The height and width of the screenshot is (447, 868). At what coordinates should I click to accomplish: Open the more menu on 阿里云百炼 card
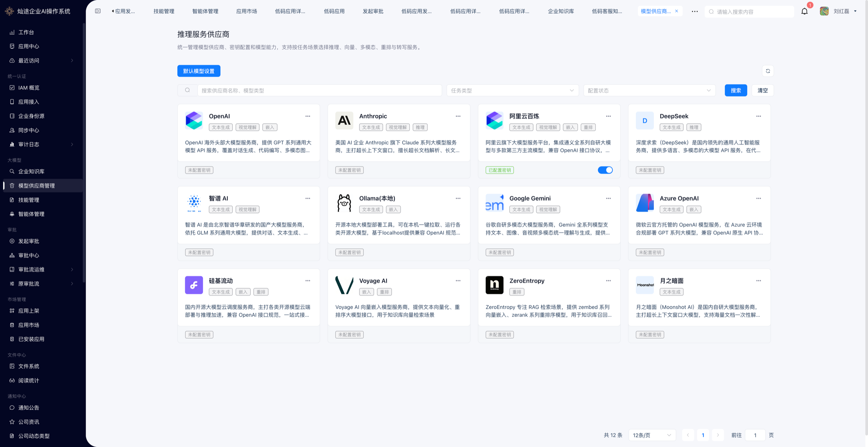[x=608, y=116]
